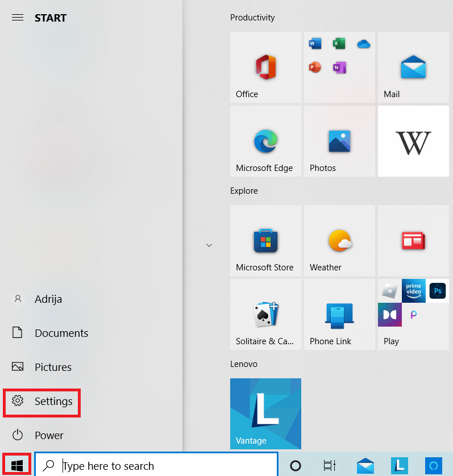Launch OneNote from the Office apps folder tile

point(339,68)
